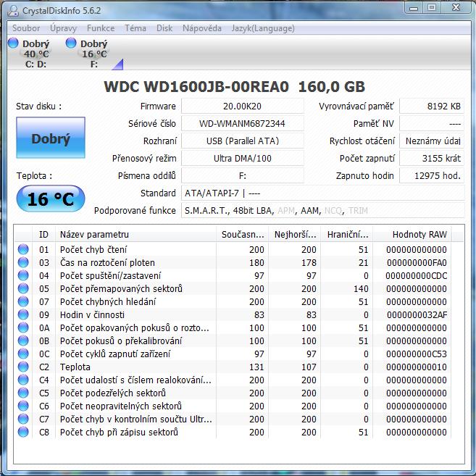Select the C: D: disk status orb
This screenshot has height=476, width=476.
coord(13,43)
